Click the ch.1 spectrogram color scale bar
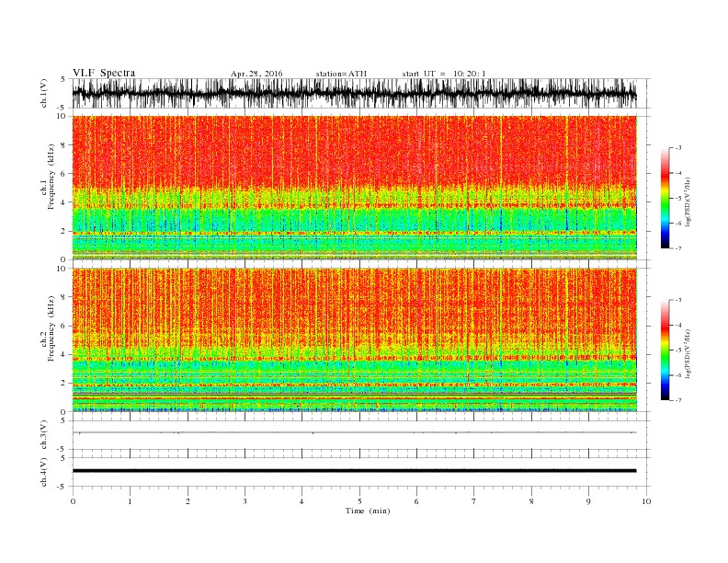 pos(665,198)
